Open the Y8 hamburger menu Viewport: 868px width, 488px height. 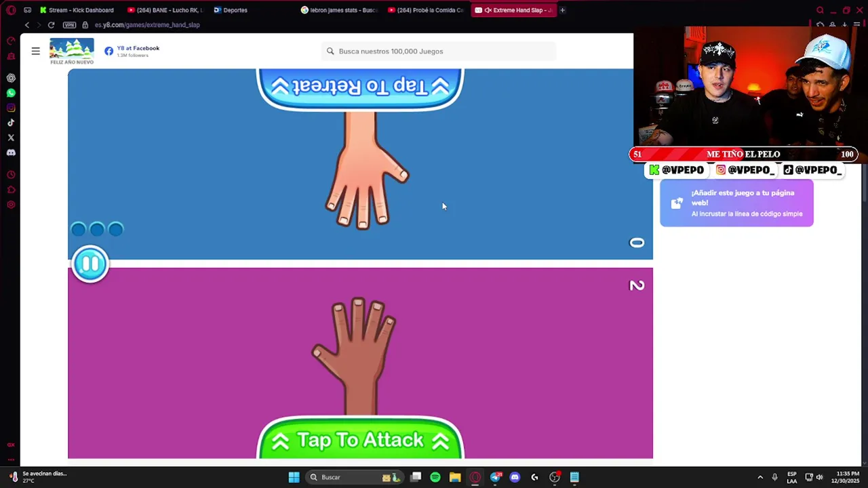click(x=35, y=51)
